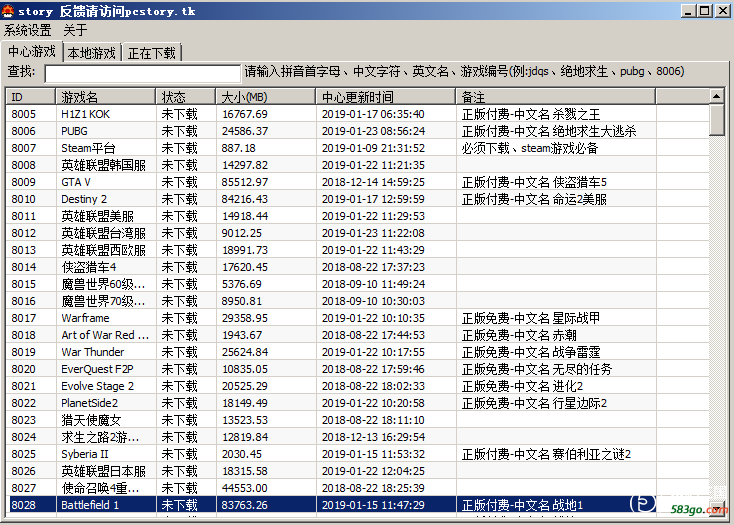The width and height of the screenshot is (734, 525).
Task: Close the story window
Action: click(x=722, y=11)
